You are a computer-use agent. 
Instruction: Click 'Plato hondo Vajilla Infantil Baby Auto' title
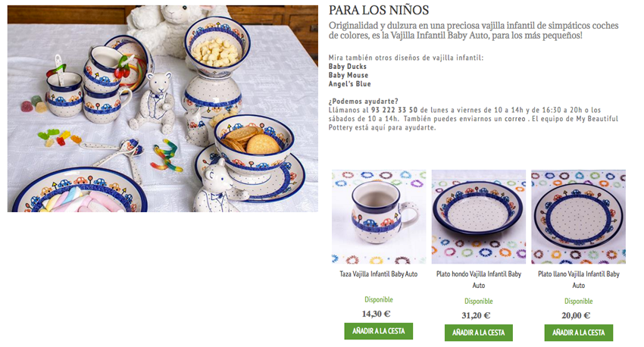479,280
